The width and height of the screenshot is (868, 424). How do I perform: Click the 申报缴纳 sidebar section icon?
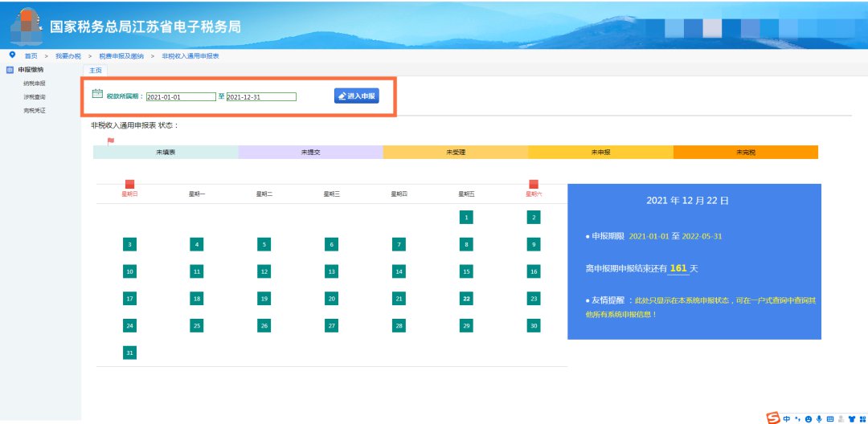coord(10,70)
